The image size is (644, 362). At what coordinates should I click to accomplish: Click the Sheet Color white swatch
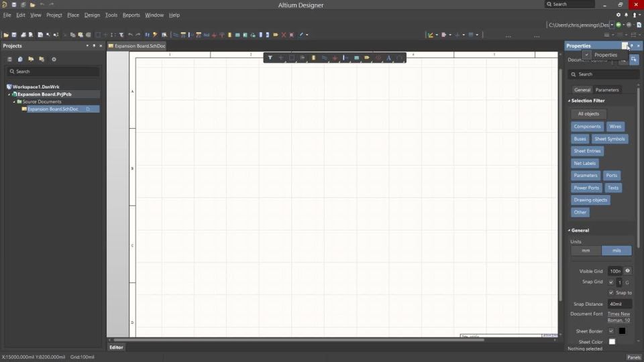[x=612, y=341]
